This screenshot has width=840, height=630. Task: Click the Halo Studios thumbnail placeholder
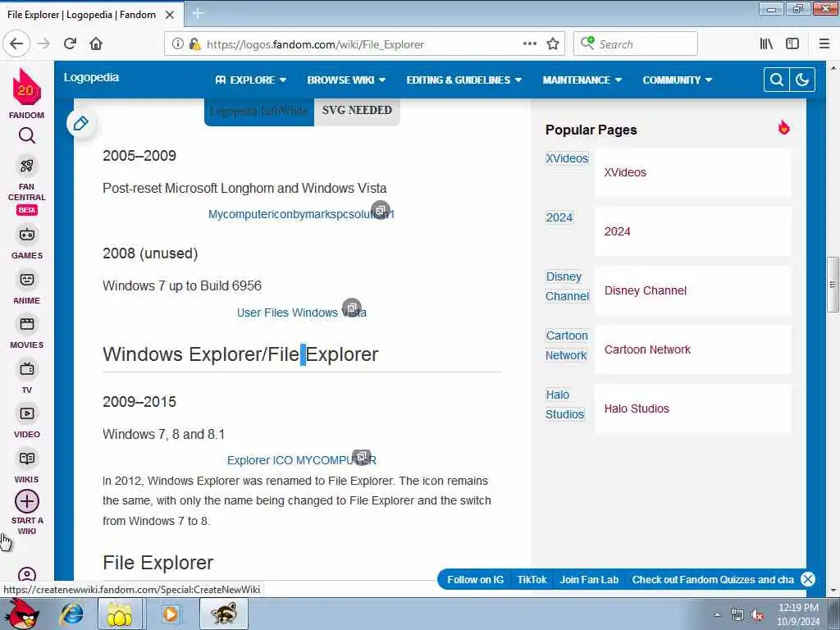[564, 404]
